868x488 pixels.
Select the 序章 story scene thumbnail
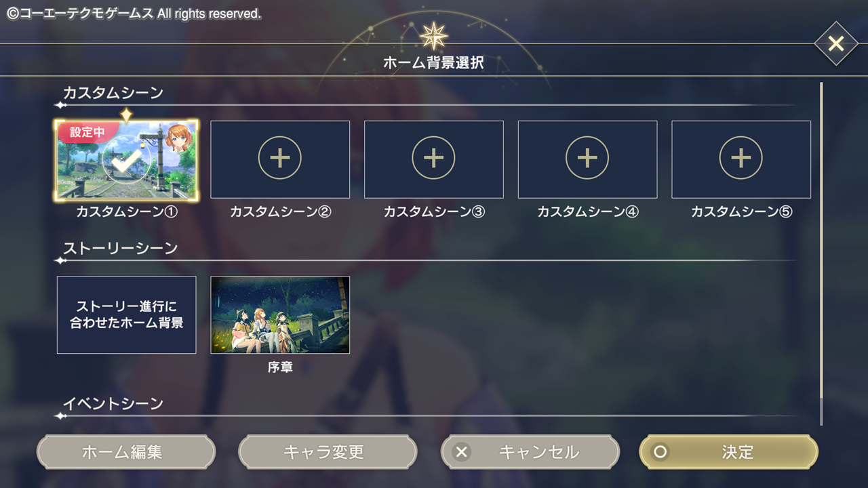280,315
